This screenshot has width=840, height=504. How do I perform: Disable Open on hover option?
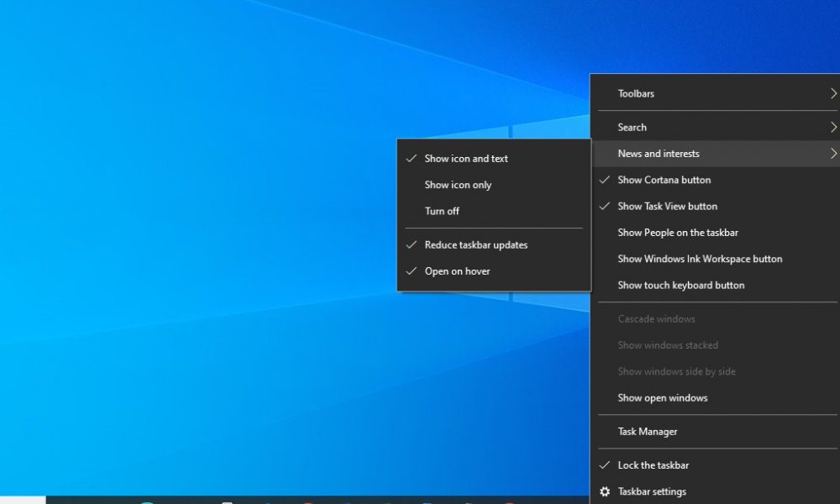click(457, 271)
